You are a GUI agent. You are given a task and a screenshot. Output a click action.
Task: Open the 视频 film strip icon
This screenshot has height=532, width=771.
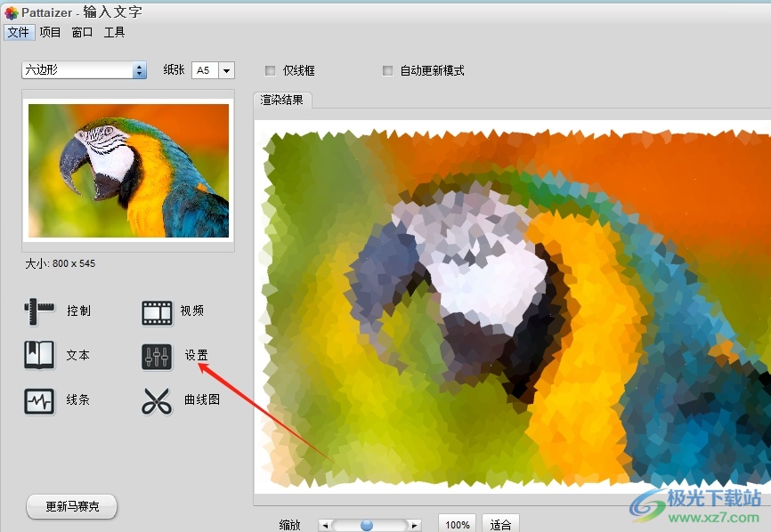click(158, 313)
